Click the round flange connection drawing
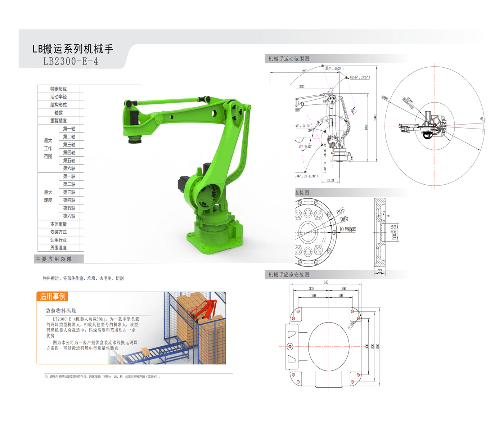504x432 pixels. tap(316, 232)
